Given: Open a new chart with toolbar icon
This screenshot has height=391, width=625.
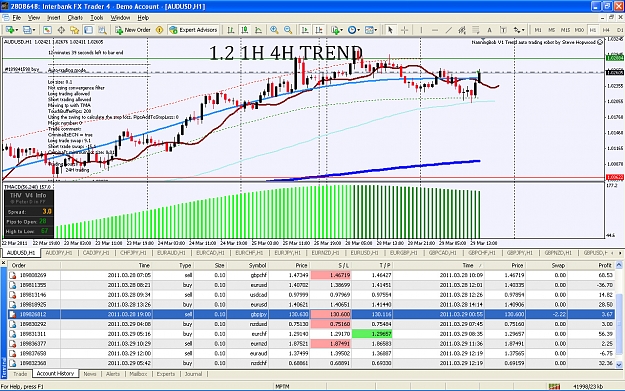Looking at the screenshot, I should (x=10, y=30).
